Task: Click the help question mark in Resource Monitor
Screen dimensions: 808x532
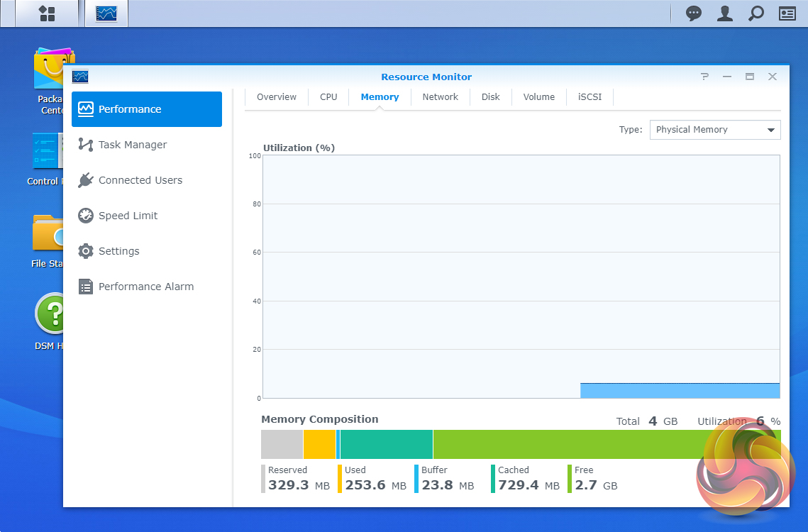Action: pos(704,77)
